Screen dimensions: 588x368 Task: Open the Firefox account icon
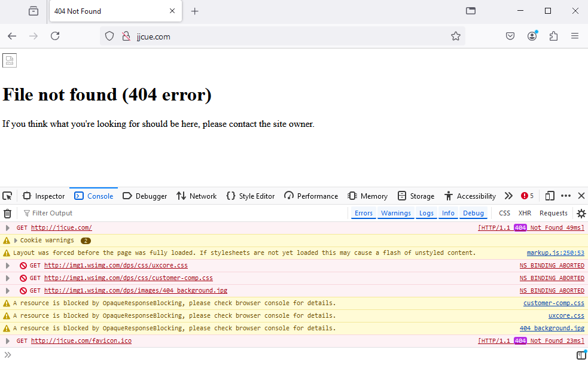pos(532,37)
